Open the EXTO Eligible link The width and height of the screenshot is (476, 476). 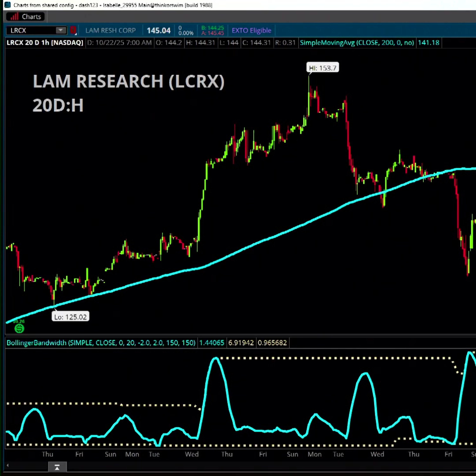point(251,30)
